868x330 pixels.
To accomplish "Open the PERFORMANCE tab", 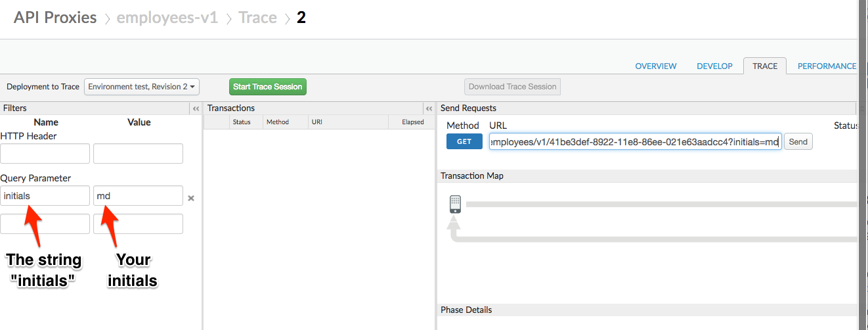I will (x=827, y=66).
